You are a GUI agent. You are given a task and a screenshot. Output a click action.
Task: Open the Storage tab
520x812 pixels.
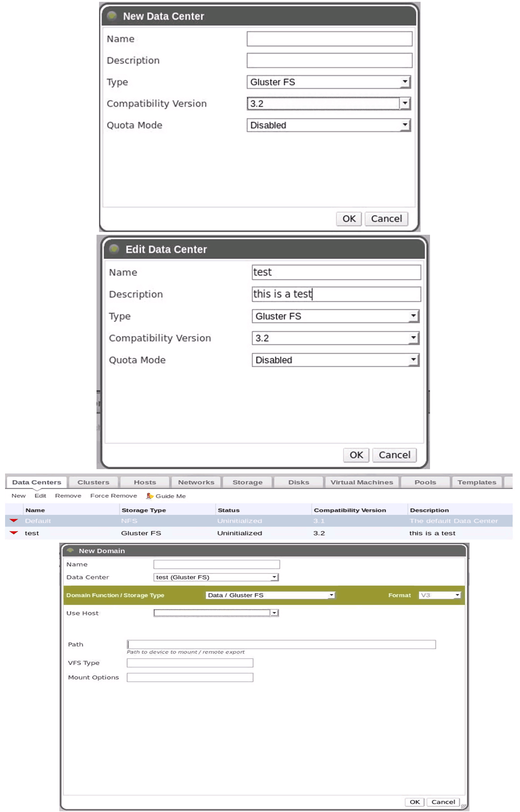pyautogui.click(x=247, y=482)
